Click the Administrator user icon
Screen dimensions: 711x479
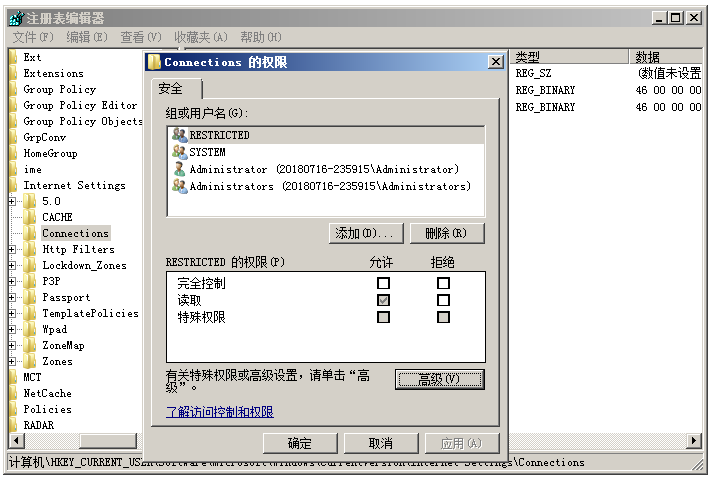pyautogui.click(x=179, y=169)
